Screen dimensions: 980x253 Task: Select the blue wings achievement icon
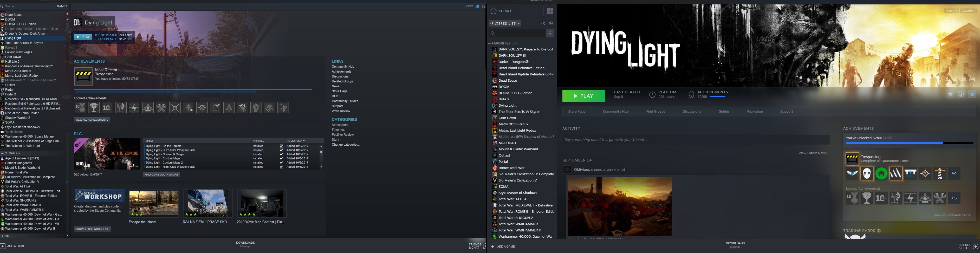pos(852,173)
